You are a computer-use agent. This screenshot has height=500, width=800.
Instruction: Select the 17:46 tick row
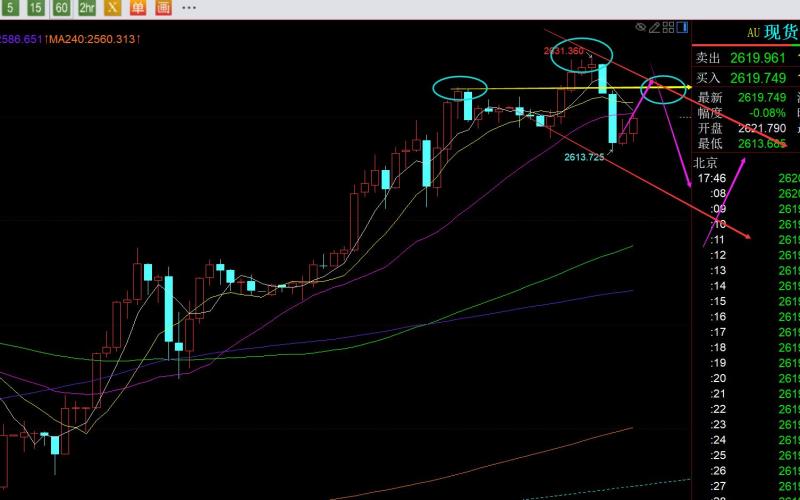point(746,179)
